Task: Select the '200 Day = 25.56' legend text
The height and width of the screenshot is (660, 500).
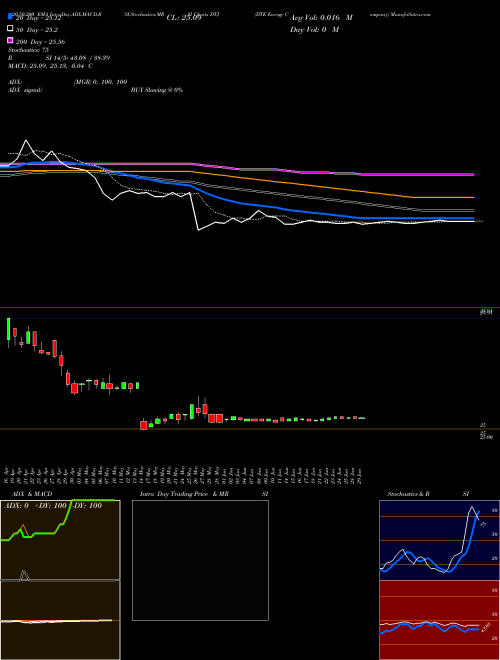Action: click(40, 42)
